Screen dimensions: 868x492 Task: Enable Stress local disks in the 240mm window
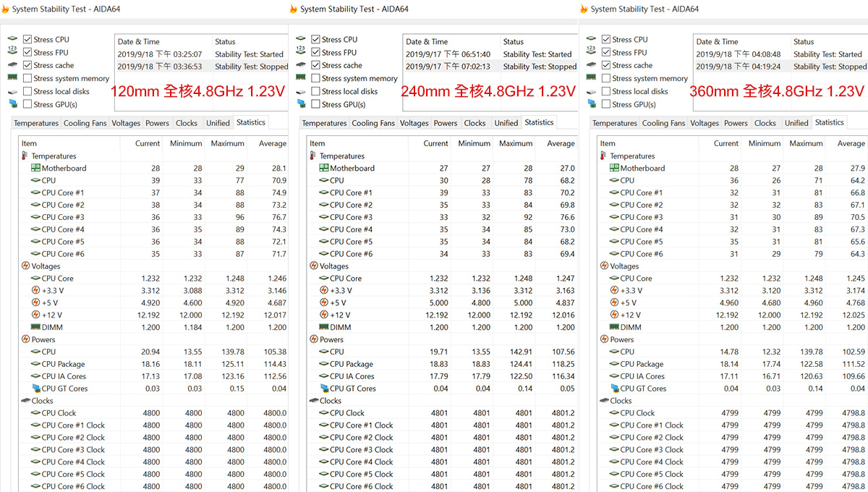(315, 91)
